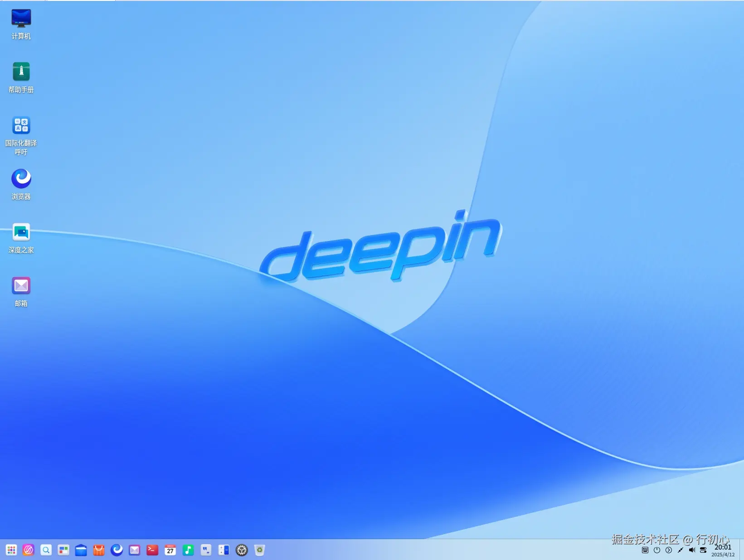The image size is (744, 560).
Task: Open the trash bin in the dock
Action: (x=259, y=550)
